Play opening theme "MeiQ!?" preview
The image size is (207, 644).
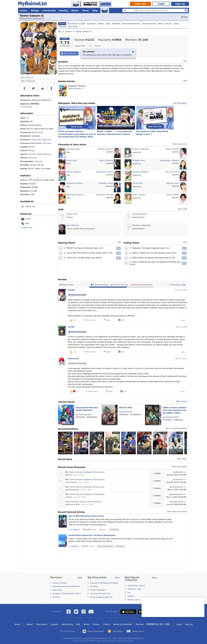(x=61, y=248)
